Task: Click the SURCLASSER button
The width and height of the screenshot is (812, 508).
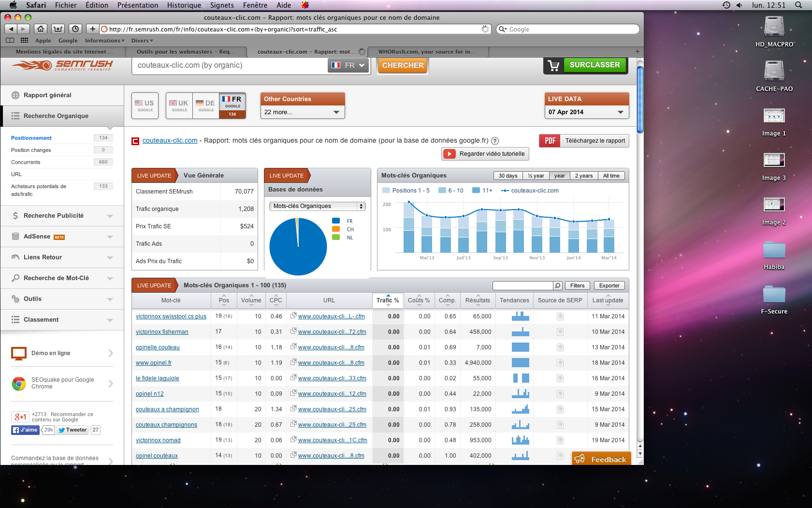Action: (x=594, y=65)
